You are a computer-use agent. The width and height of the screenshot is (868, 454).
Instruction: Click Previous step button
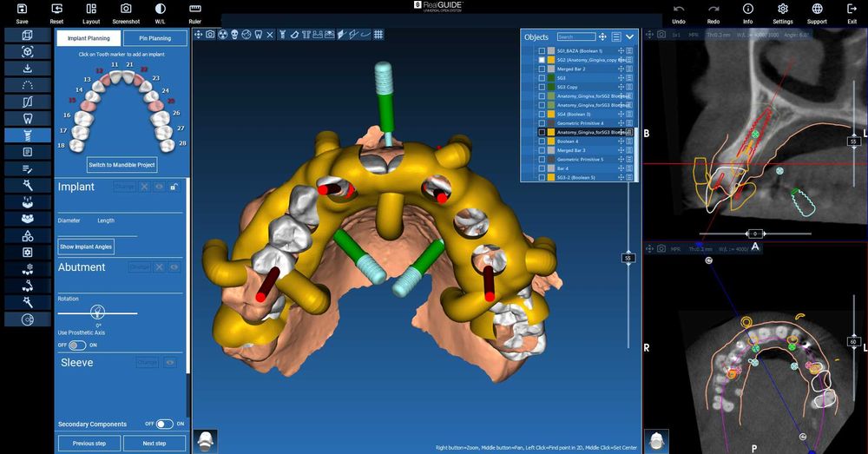89,444
